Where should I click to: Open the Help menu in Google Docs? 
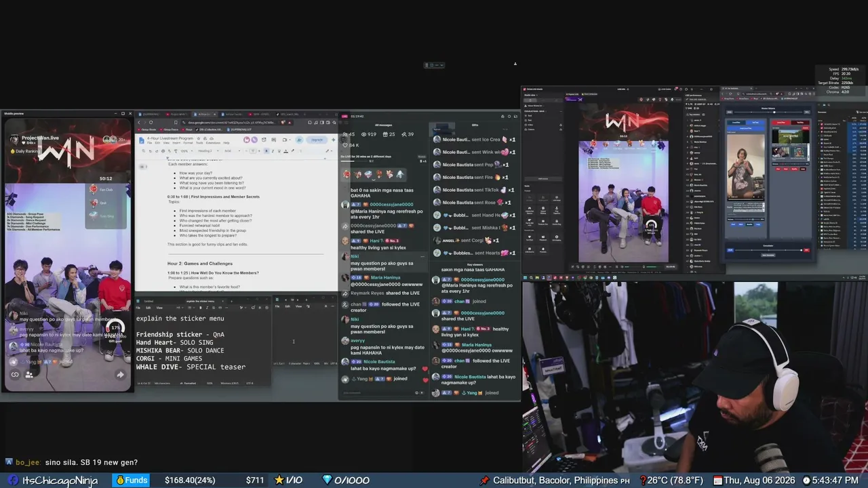[x=226, y=143]
